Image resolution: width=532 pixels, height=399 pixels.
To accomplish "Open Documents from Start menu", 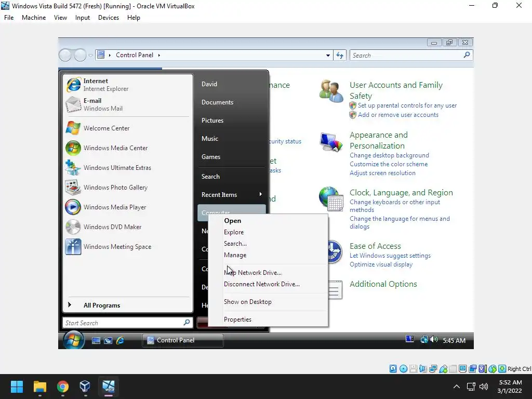I will (x=231, y=102).
